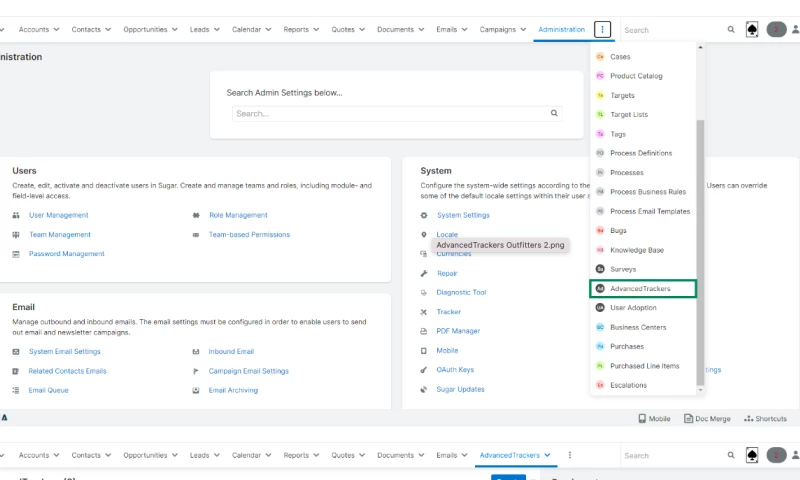This screenshot has height=480, width=800.
Task: Open the Campaign Email Settings link
Action: point(248,371)
